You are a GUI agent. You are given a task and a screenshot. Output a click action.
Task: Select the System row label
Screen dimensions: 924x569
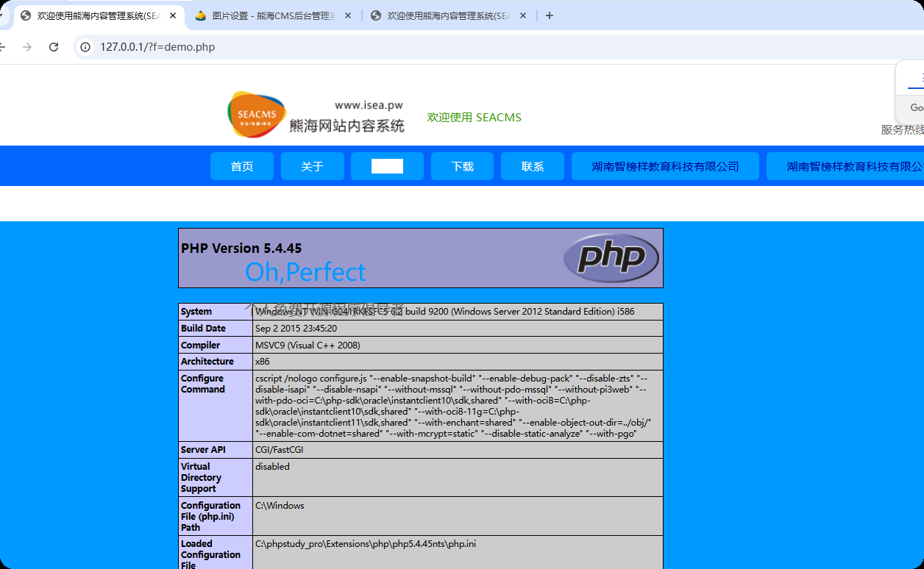pyautogui.click(x=196, y=312)
